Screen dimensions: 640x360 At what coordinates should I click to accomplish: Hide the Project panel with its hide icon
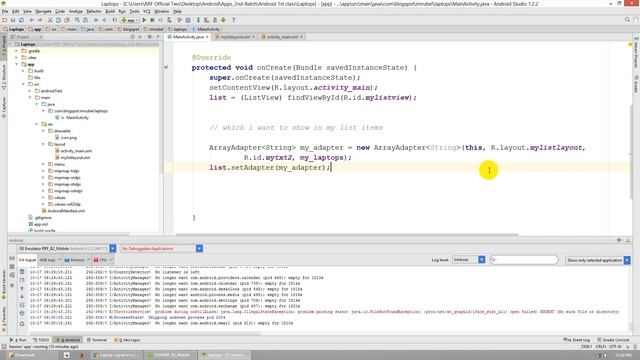pos(158,37)
